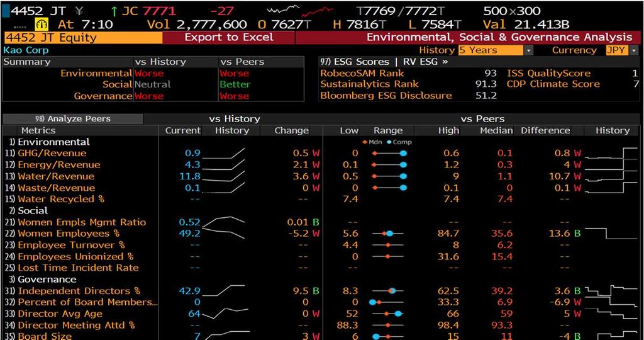Select the Kao Corp company name
The height and width of the screenshot is (340, 644).
(26, 50)
